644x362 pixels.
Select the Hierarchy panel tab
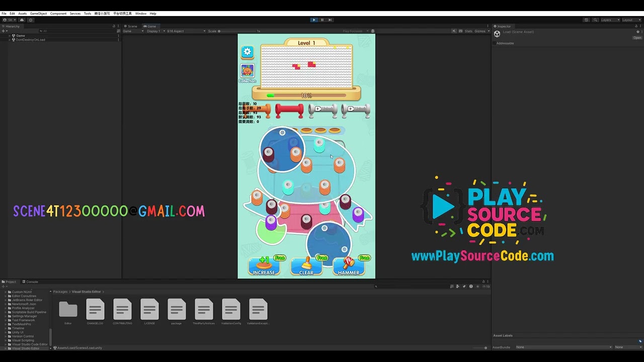point(12,26)
